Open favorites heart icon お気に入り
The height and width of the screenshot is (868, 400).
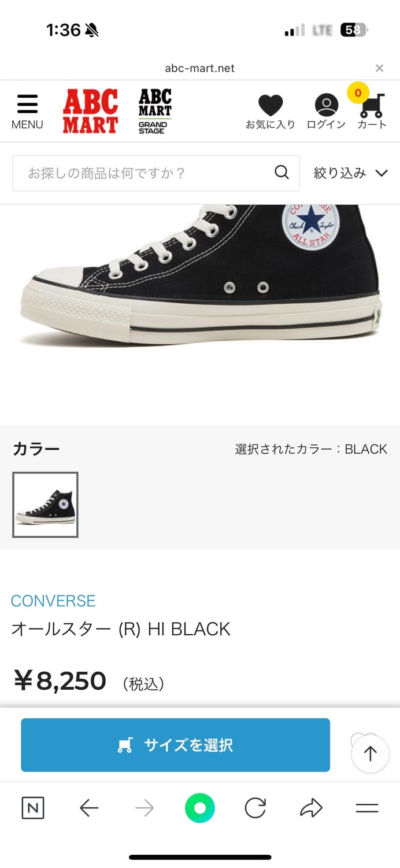coord(270,112)
